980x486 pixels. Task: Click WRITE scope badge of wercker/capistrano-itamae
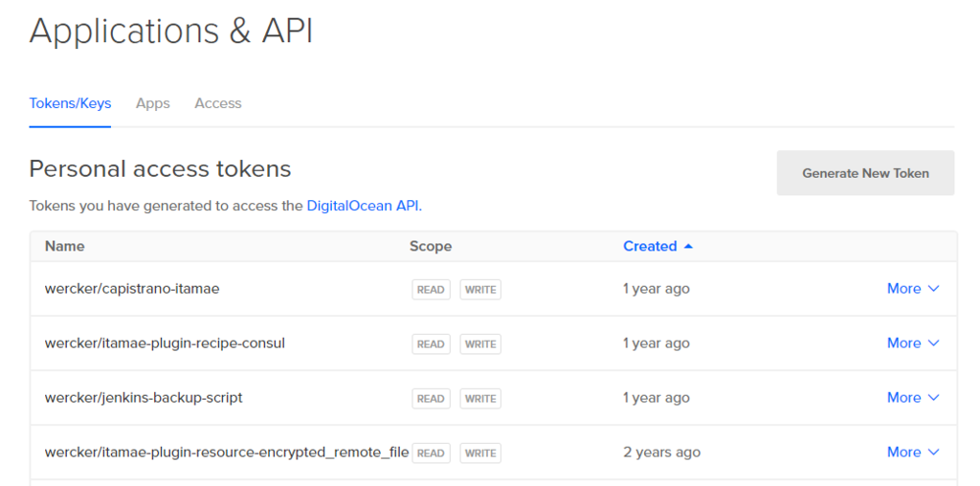pos(480,289)
